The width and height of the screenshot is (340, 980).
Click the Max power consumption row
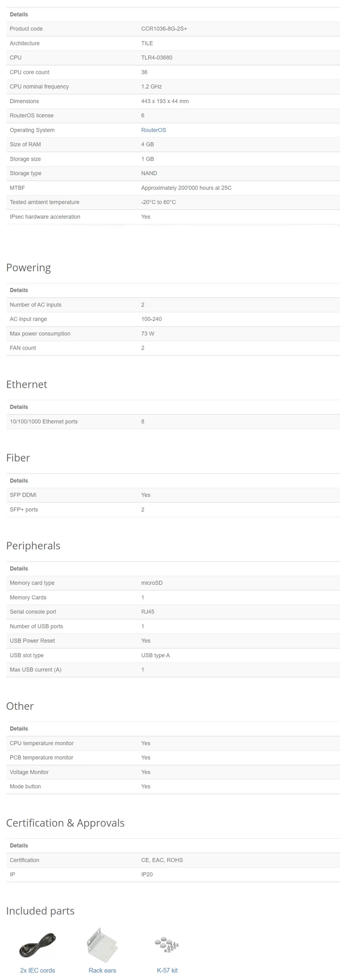[173, 334]
